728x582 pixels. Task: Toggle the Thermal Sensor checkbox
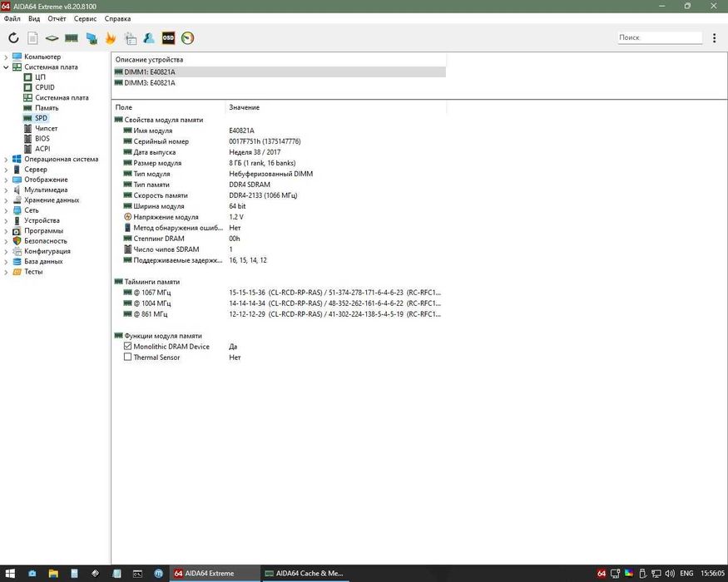[x=127, y=358]
